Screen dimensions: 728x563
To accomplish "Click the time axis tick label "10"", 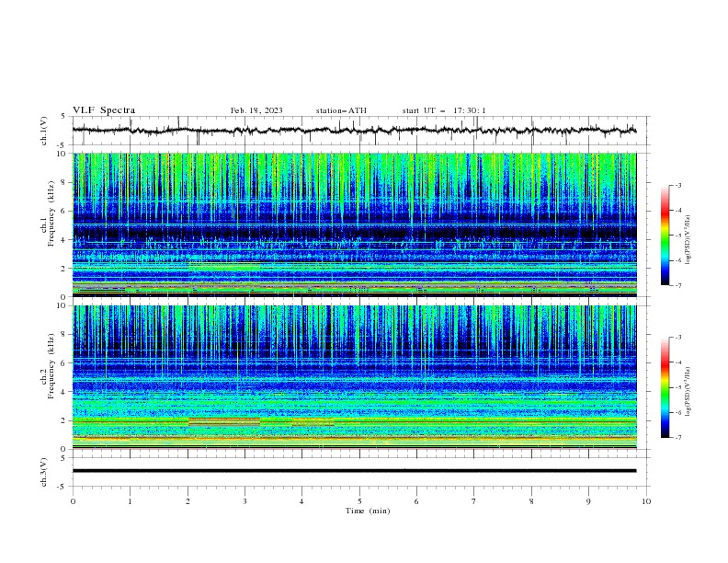I will (x=646, y=501).
